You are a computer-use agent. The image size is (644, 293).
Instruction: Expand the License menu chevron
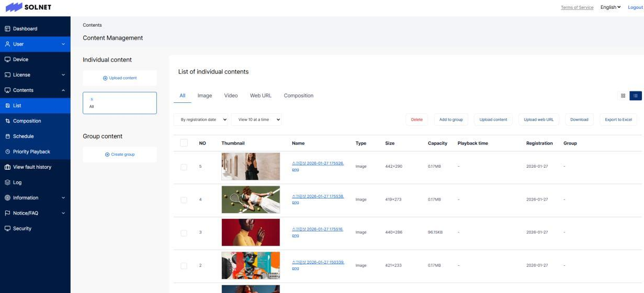63,75
